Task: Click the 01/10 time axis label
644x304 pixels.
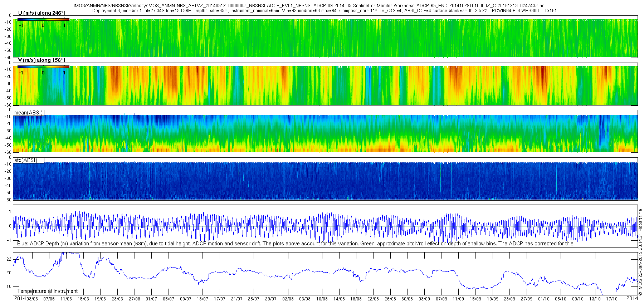Action: tap(544, 299)
